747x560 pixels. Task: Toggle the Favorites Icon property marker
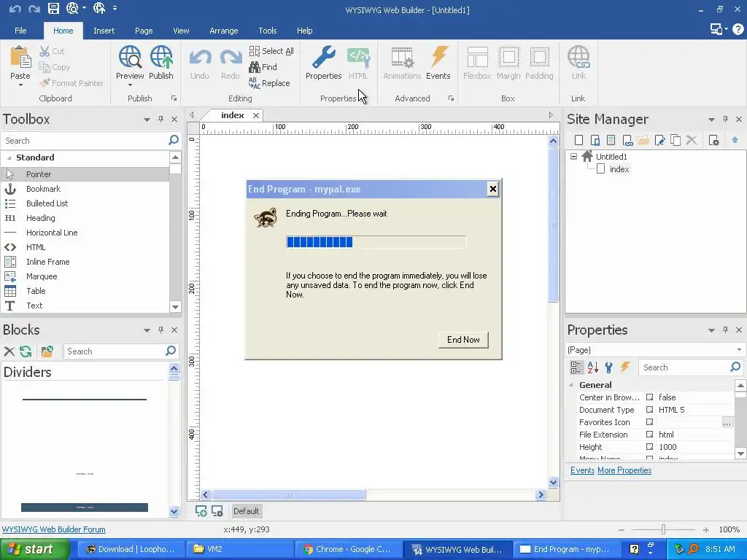pyautogui.click(x=649, y=422)
